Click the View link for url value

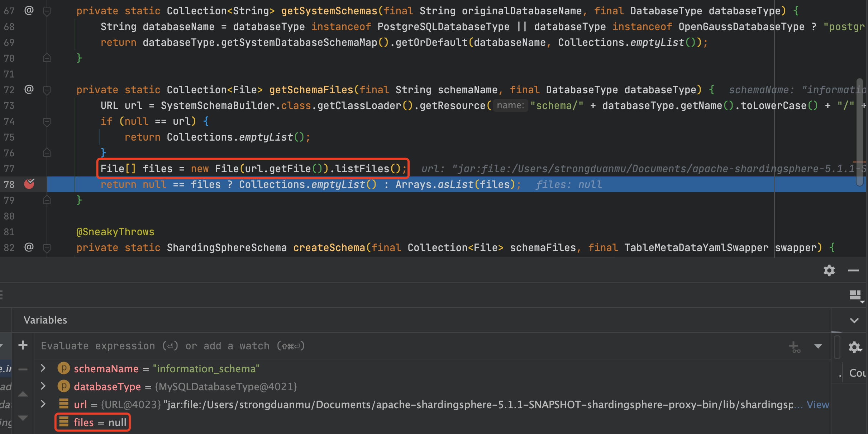tap(817, 405)
